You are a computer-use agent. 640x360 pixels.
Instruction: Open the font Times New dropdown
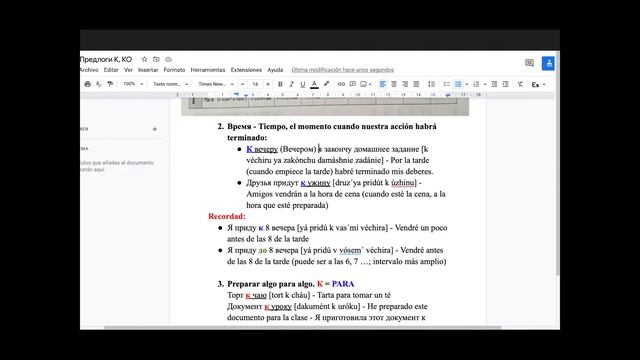point(216,84)
